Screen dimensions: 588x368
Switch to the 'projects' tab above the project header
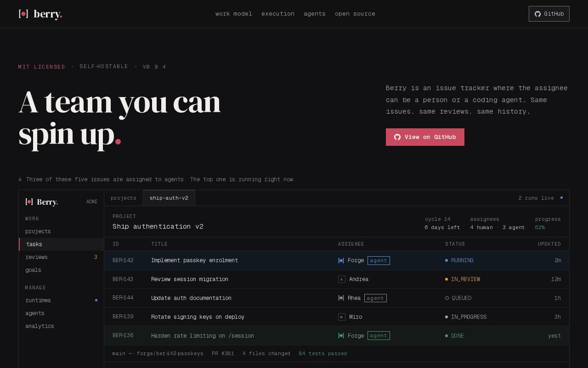click(124, 198)
